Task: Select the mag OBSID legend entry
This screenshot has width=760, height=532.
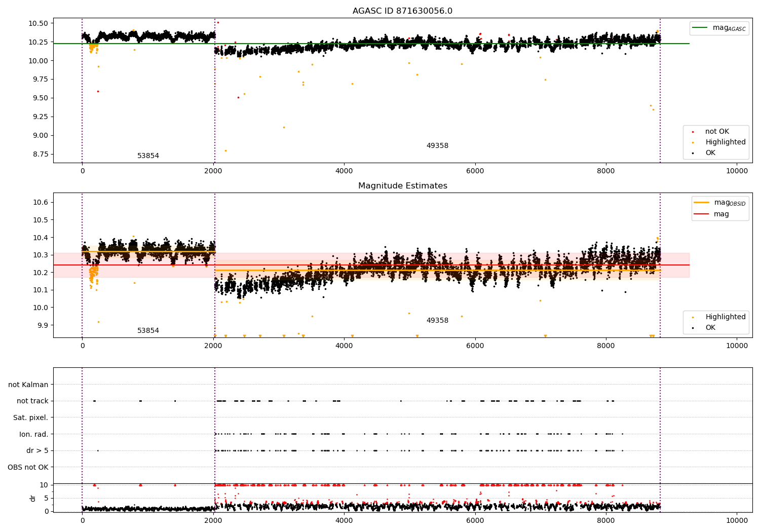Action: [719, 203]
